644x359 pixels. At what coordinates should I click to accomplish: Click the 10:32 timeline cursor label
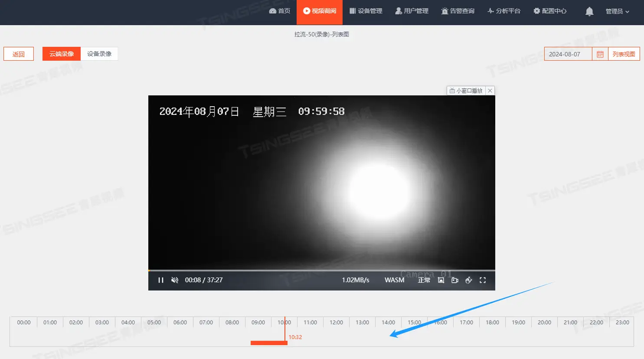(x=295, y=337)
